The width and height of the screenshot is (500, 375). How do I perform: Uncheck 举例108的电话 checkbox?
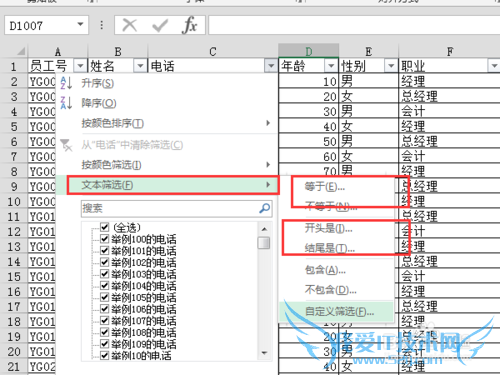pyautogui.click(x=105, y=332)
